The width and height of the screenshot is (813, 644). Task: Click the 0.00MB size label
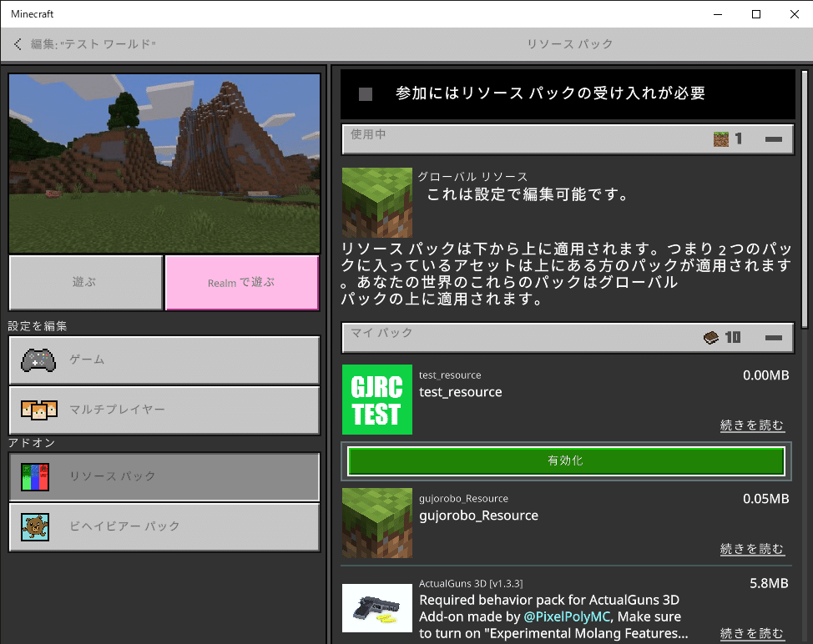click(765, 375)
